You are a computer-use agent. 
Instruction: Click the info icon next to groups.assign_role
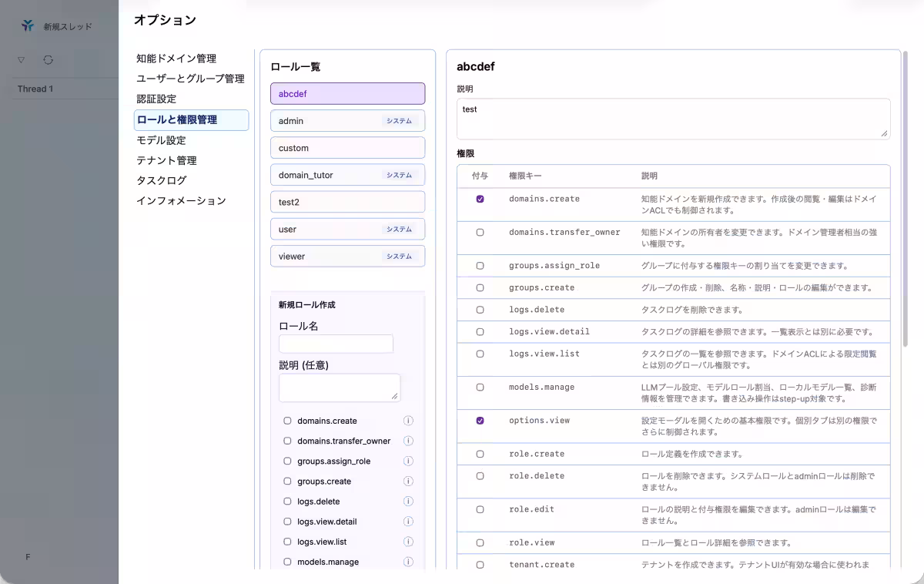tap(409, 461)
